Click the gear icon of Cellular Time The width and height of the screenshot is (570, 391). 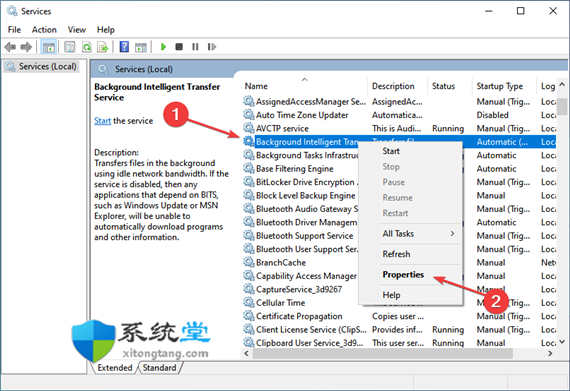249,303
